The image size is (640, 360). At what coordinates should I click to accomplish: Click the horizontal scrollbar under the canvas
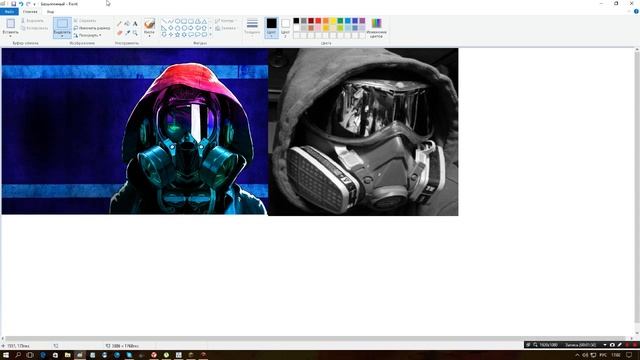tap(316, 338)
